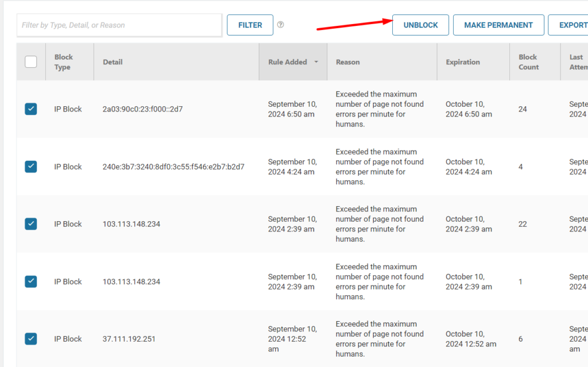Screen dimensions: 588x367
Task: Uncheck the first 103.113.148.234 row checkbox
Action: [30, 224]
